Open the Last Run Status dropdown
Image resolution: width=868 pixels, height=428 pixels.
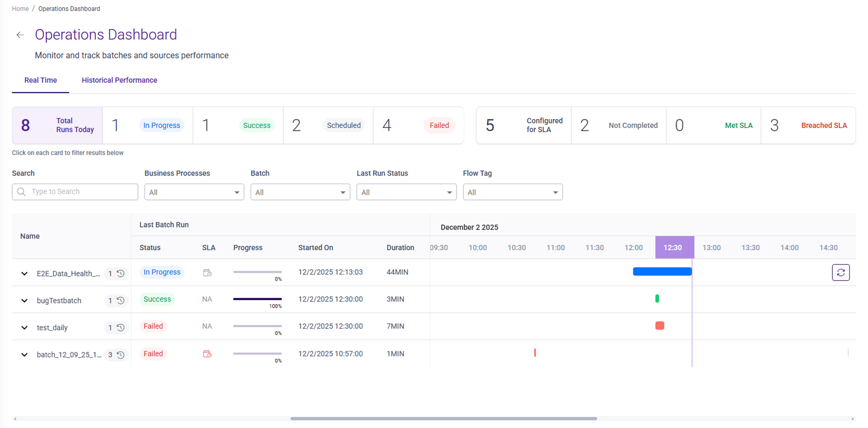click(406, 192)
